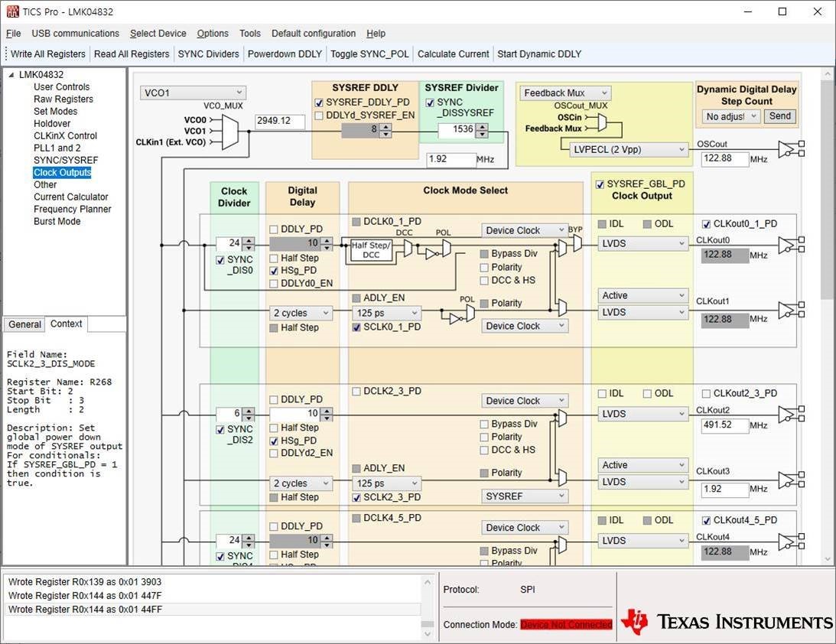Toggle the SYSREF_GBL_PD checkbox
The height and width of the screenshot is (644, 836).
tap(600, 184)
